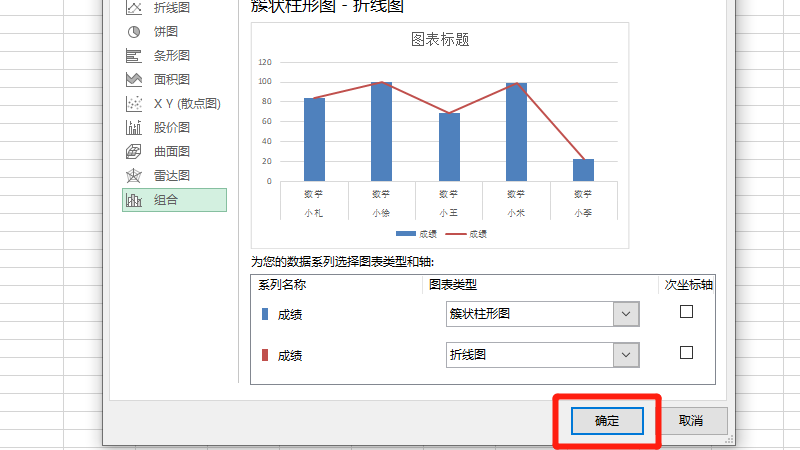Viewport: 800px width, 450px height.
Task: Choose the 饼图 pie chart icon
Action: [x=133, y=32]
